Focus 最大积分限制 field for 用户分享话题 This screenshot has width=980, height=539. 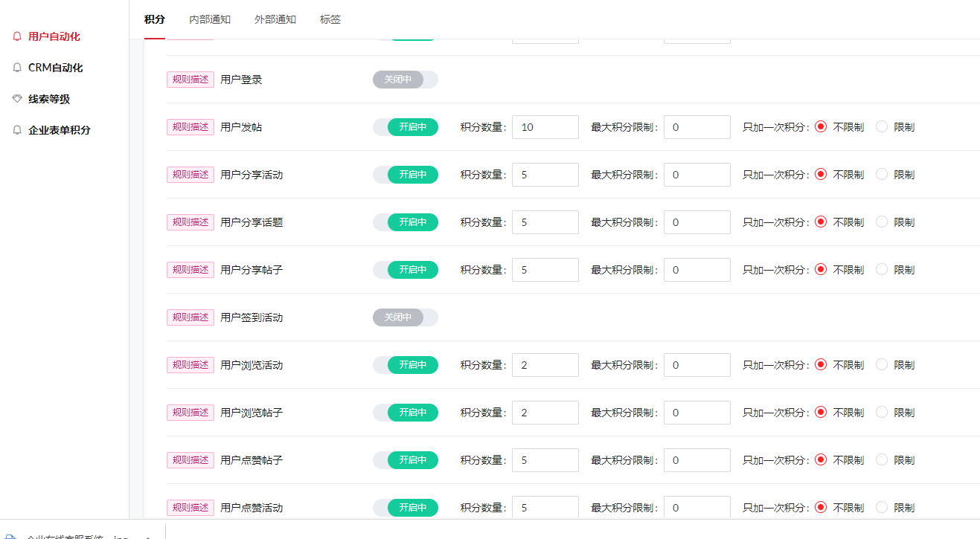(x=697, y=222)
